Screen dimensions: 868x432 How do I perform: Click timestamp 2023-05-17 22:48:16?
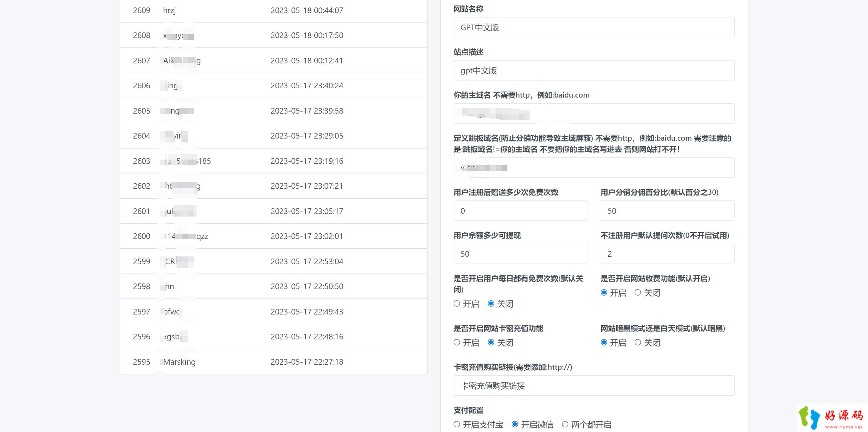(307, 337)
